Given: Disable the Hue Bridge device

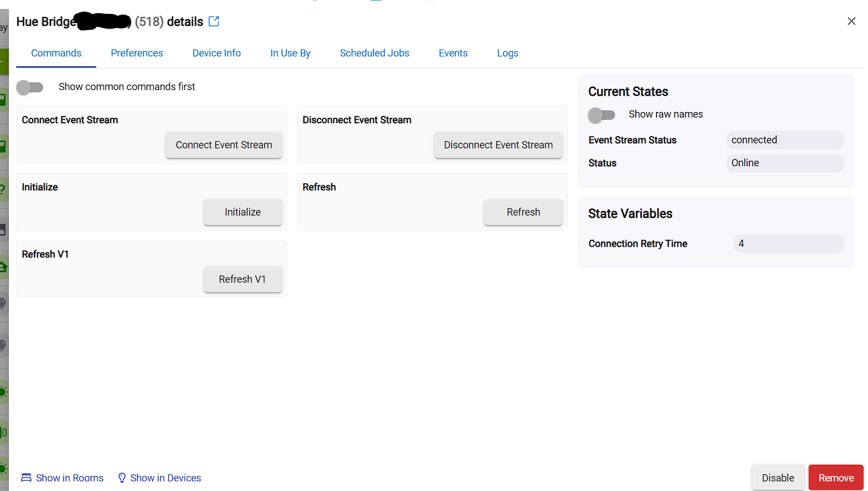Looking at the screenshot, I should point(777,478).
